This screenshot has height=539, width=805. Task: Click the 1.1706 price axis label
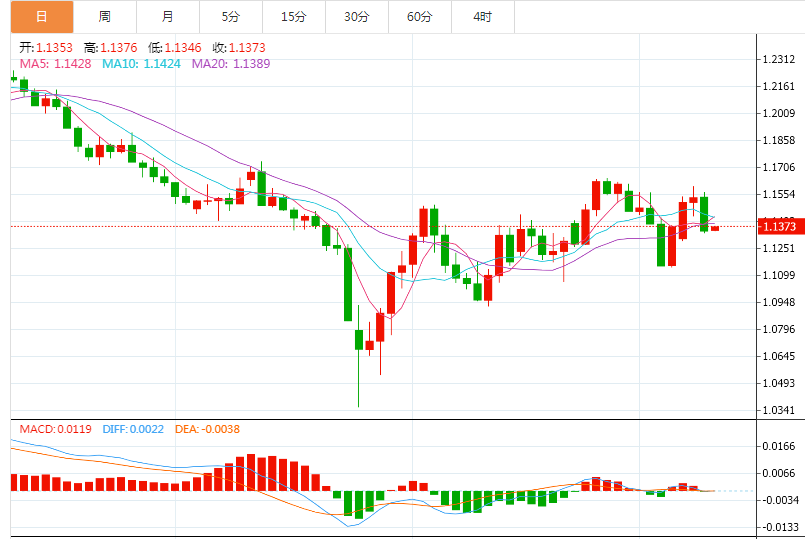[x=779, y=167]
